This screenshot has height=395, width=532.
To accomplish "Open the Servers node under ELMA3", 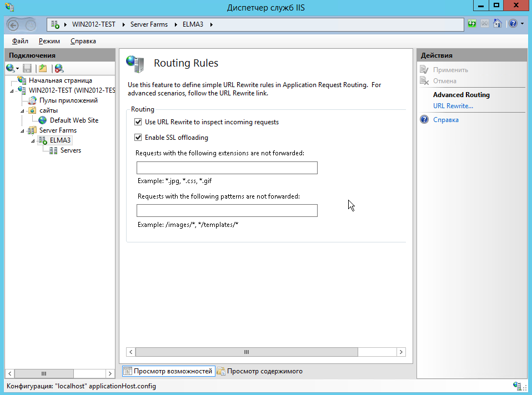I will (71, 150).
